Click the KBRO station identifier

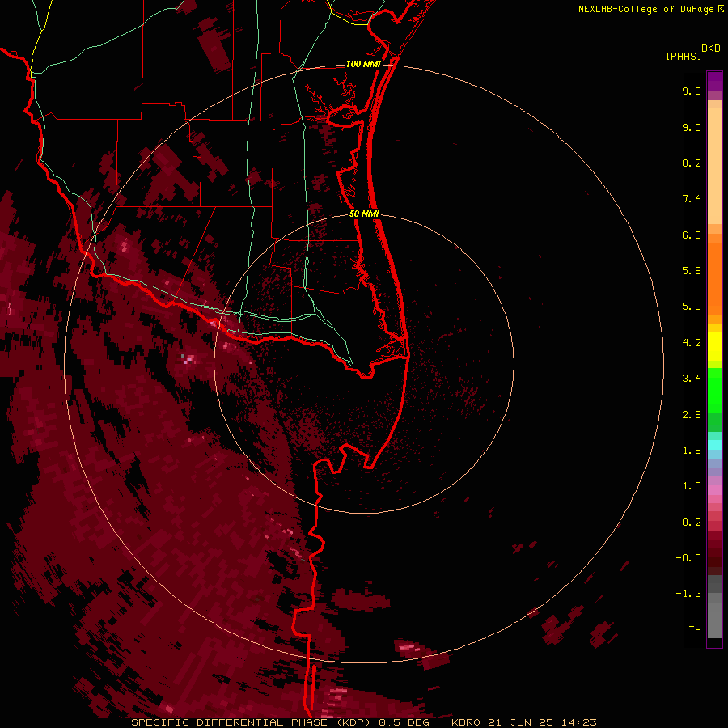click(x=468, y=722)
